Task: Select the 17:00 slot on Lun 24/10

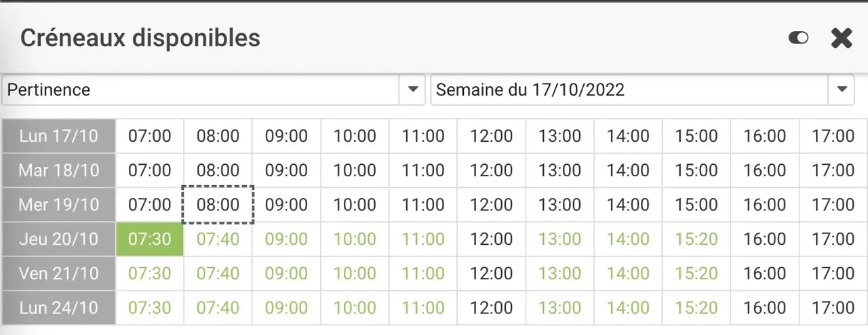Action: [x=833, y=308]
